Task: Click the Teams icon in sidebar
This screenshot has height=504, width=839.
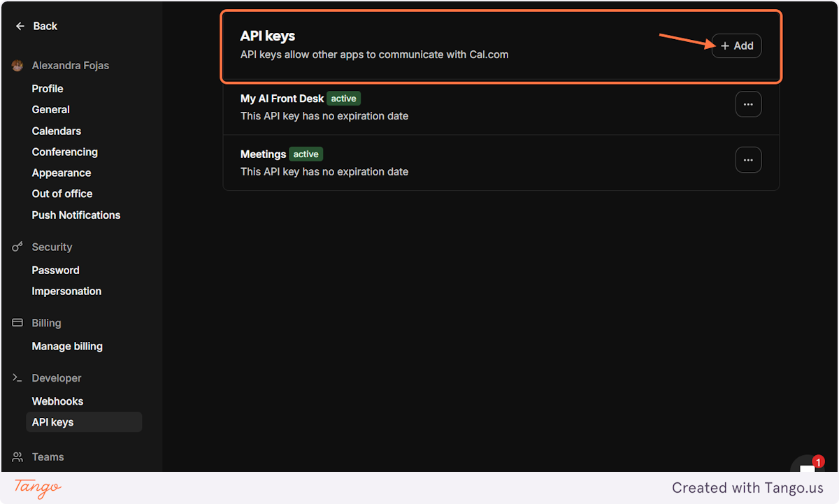Action: coord(16,456)
